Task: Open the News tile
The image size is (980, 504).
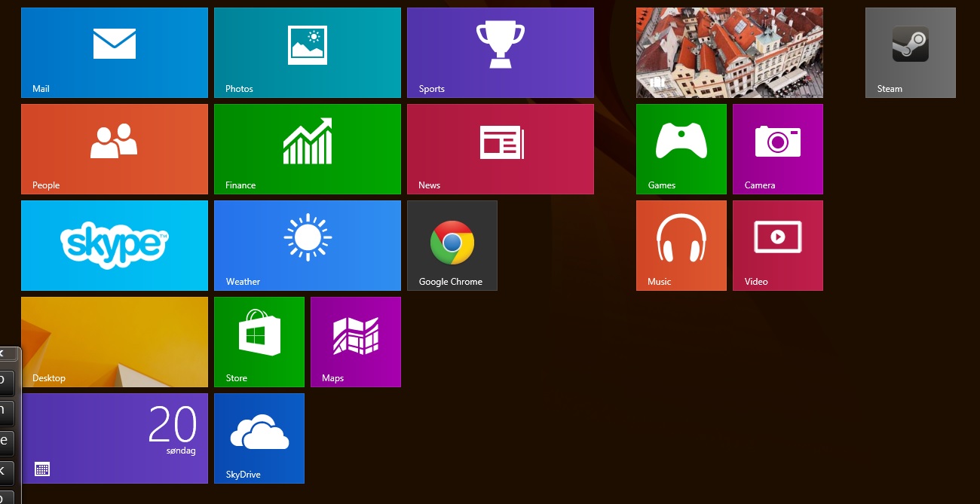Action: click(501, 149)
